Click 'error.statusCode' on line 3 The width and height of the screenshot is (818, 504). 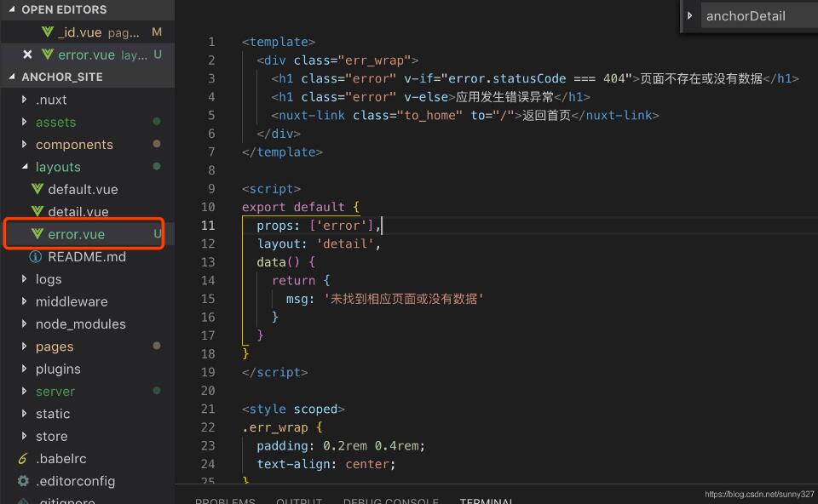click(506, 78)
